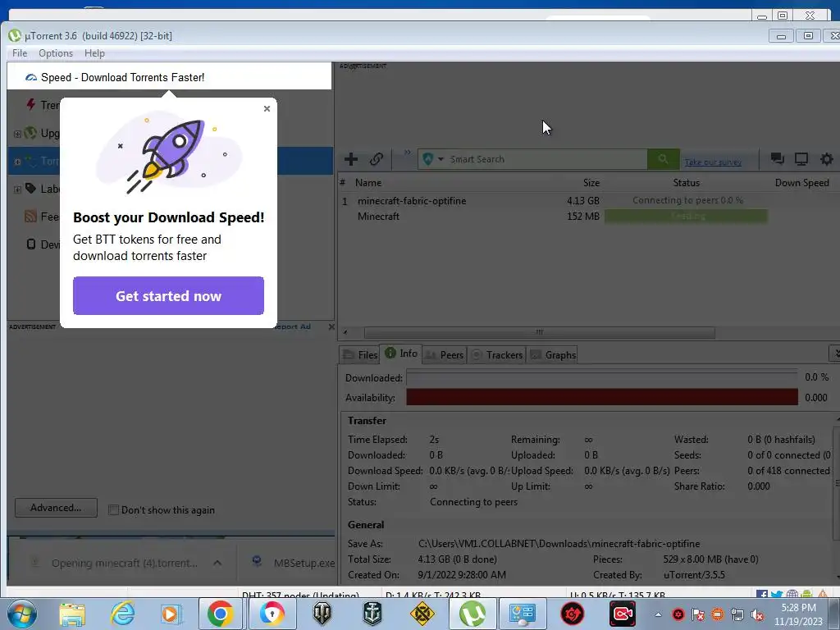Sort torrents by Name column header
The image size is (840, 630).
pos(368,183)
